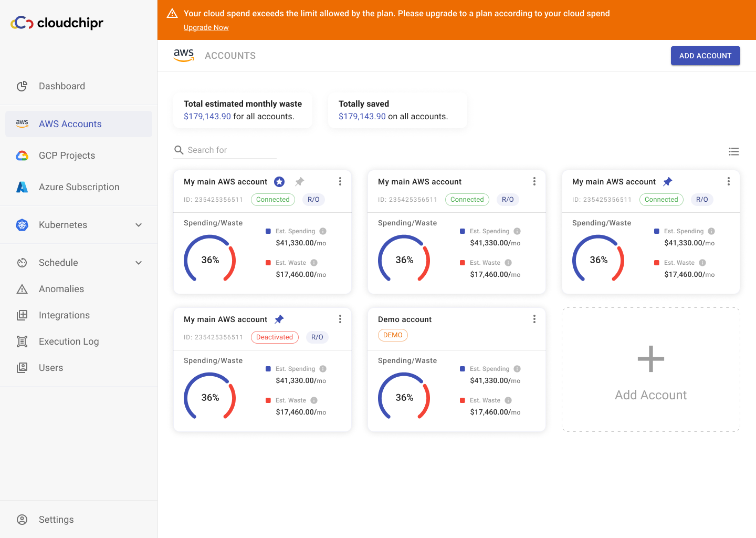Open three-dot menu on Demo account card
The width and height of the screenshot is (756, 538).
pos(534,319)
